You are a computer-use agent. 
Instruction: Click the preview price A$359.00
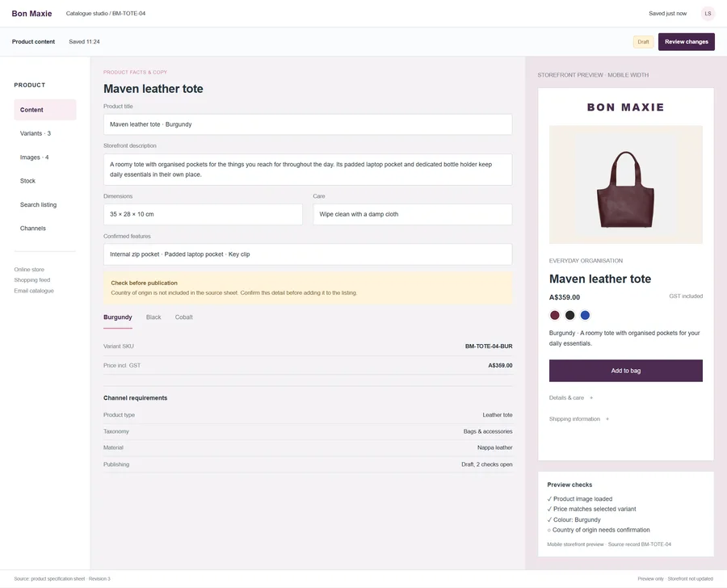click(565, 297)
